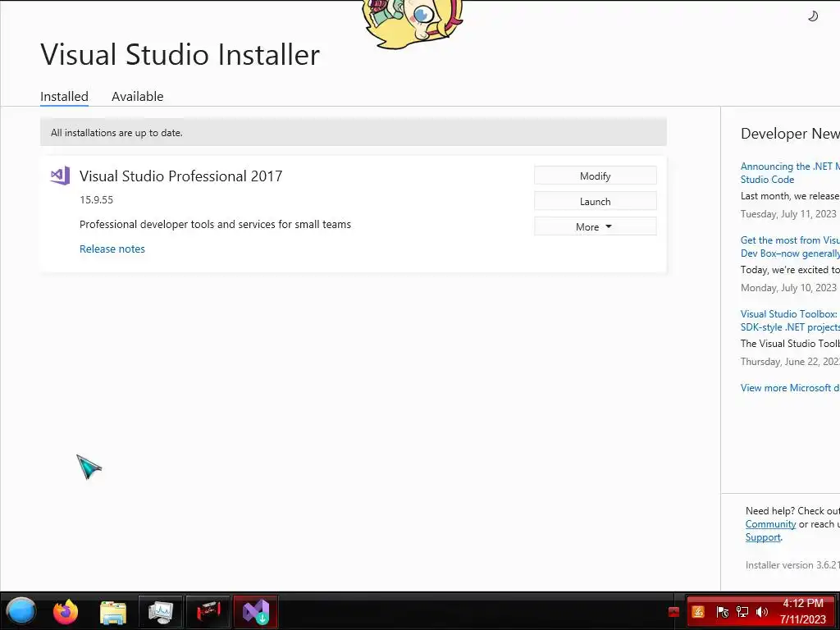
Task: Open the Release notes link
Action: coord(112,249)
